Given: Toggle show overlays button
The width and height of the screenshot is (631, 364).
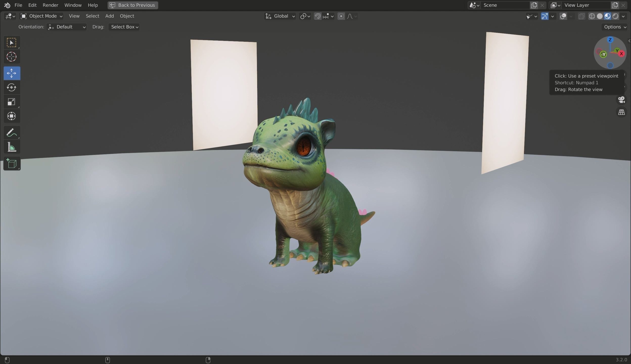Looking at the screenshot, I should coord(563,16).
